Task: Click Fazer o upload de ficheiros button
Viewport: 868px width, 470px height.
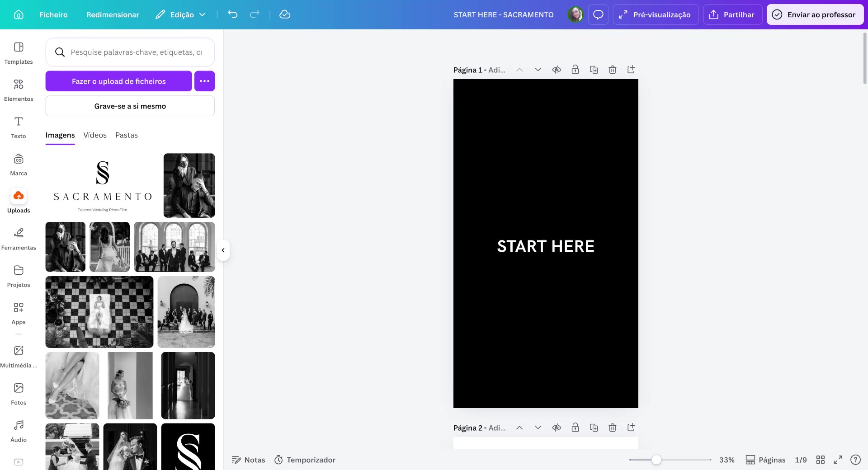Action: point(118,81)
